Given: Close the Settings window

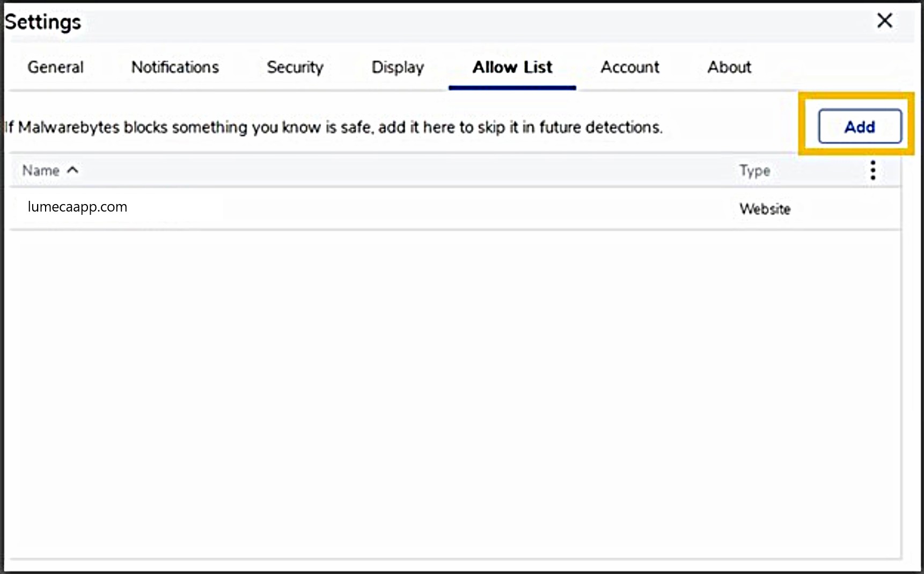Looking at the screenshot, I should pos(884,21).
